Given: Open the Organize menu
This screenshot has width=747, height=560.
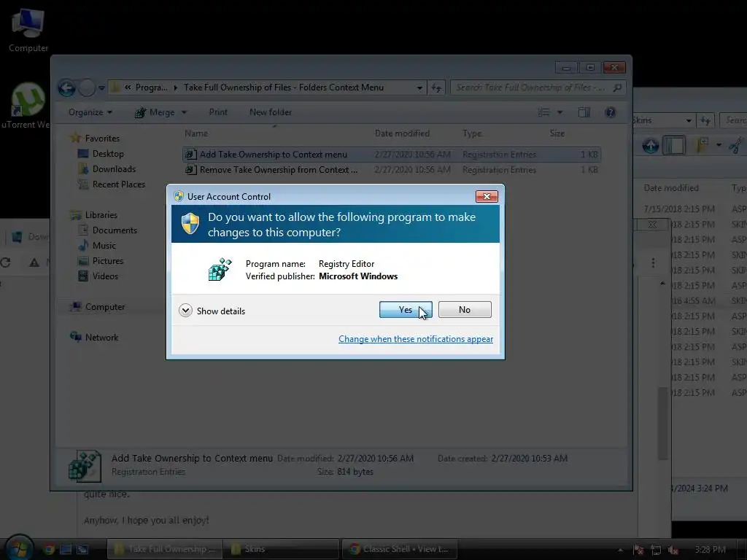Looking at the screenshot, I should click(x=90, y=112).
